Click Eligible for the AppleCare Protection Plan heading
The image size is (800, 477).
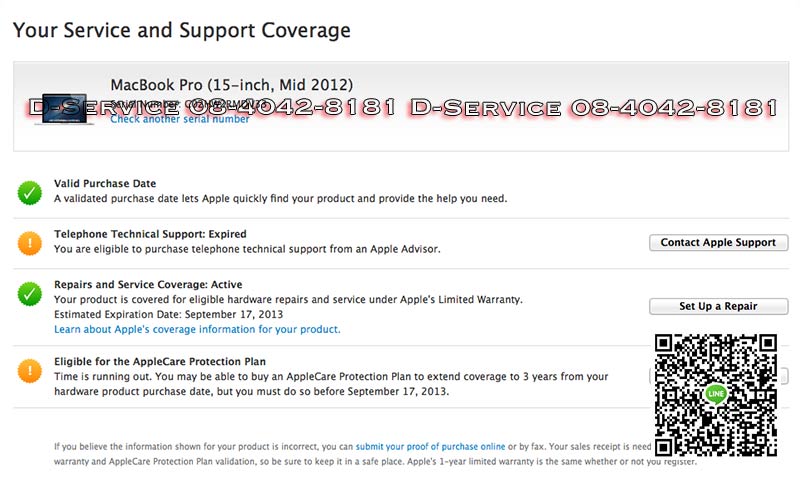[160, 361]
